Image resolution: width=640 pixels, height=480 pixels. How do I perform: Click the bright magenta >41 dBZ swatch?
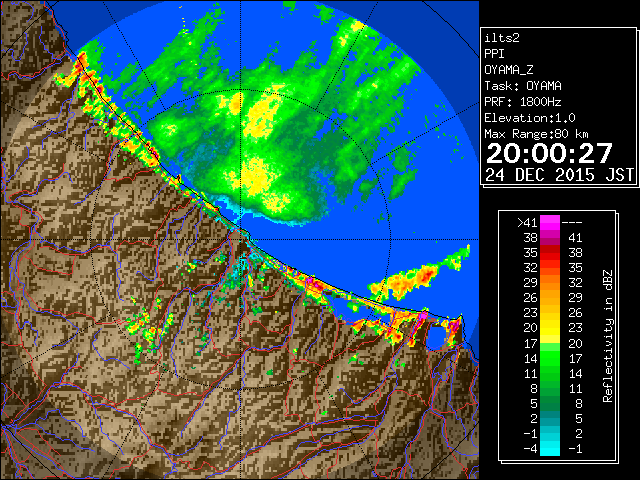click(x=550, y=223)
